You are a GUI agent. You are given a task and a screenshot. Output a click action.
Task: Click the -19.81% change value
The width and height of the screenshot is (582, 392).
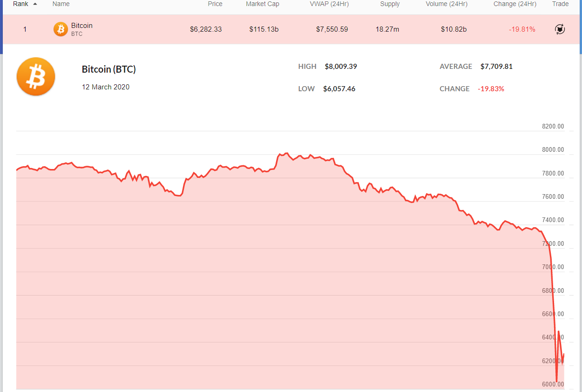click(522, 29)
